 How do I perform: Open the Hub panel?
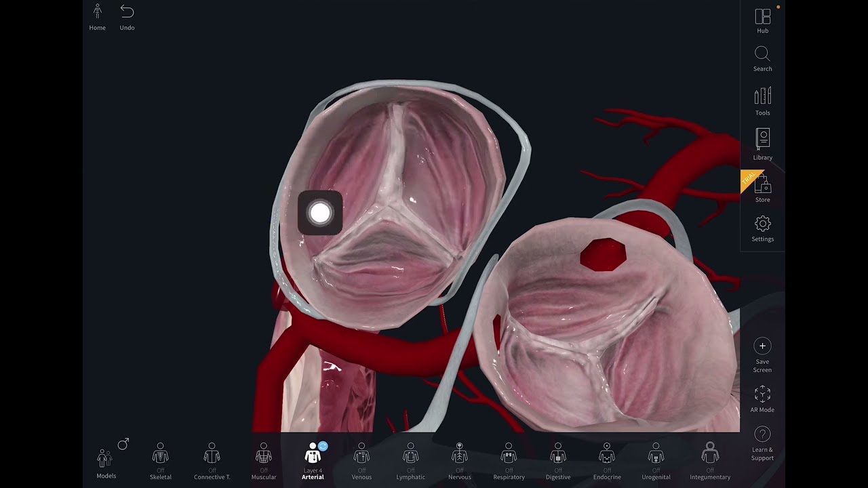point(762,21)
